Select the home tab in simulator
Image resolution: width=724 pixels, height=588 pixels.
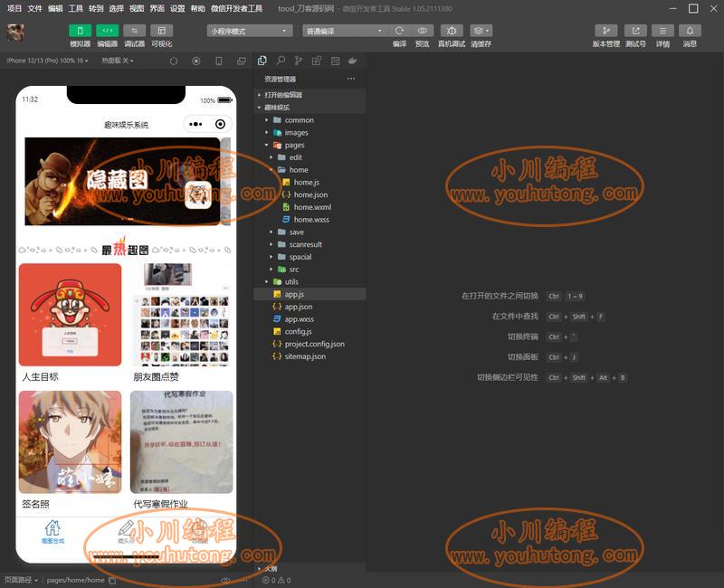(x=52, y=532)
